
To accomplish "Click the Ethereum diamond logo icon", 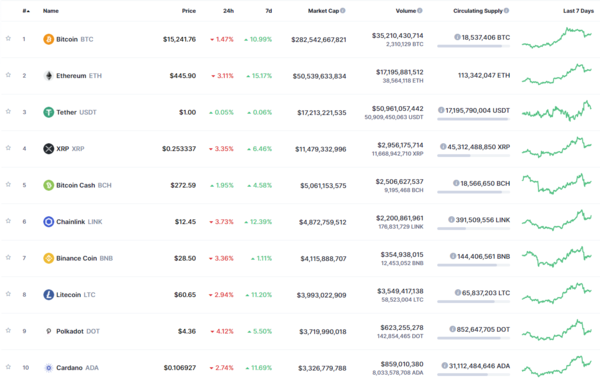I will coord(49,76).
